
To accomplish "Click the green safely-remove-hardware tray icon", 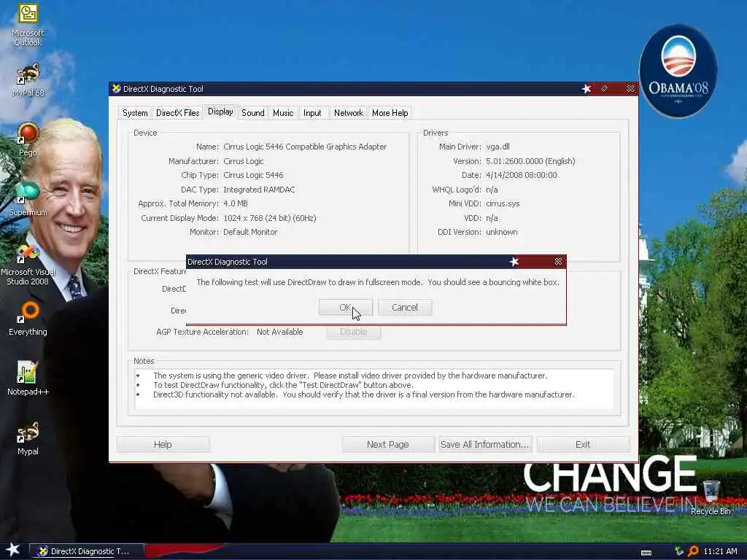I will (679, 551).
